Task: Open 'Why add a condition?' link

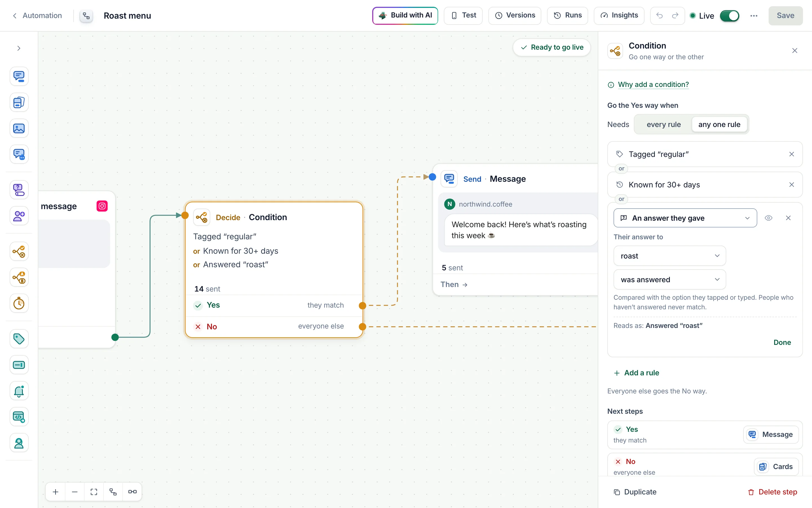Action: tap(653, 85)
